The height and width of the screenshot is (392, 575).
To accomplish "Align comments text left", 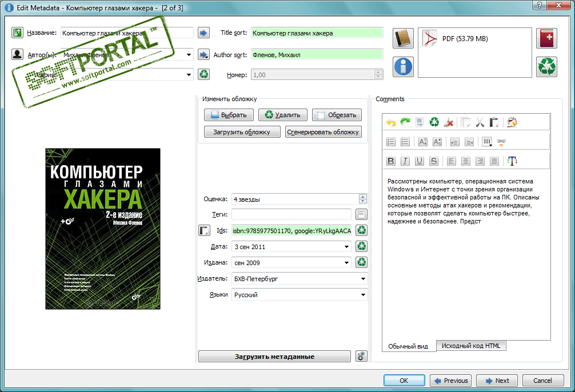I will pos(452,161).
